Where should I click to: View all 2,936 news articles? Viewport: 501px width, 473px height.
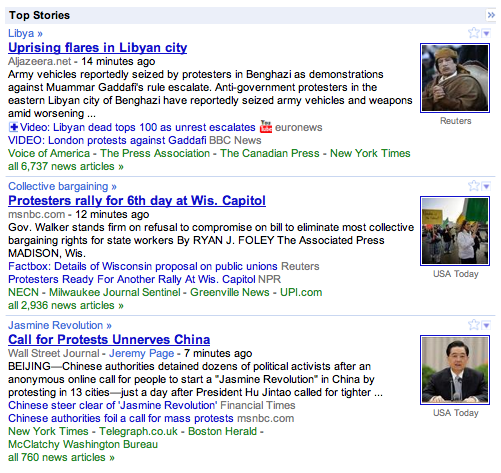pyautogui.click(x=66, y=305)
